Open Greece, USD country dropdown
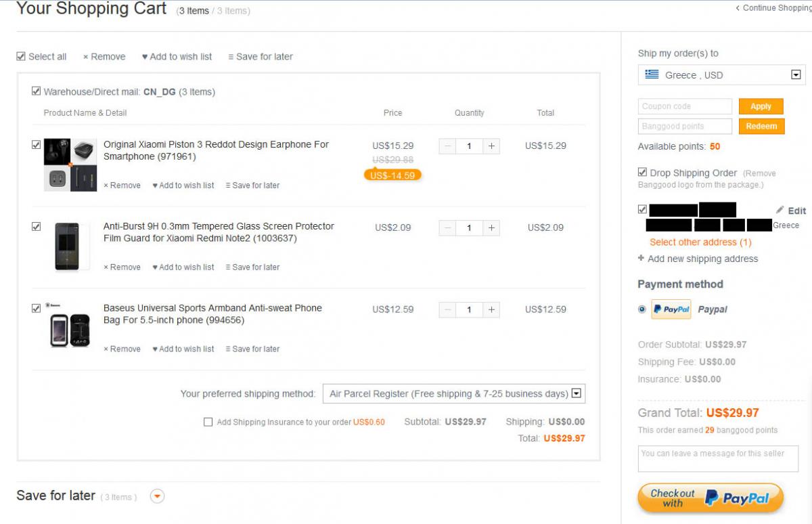 [x=722, y=75]
